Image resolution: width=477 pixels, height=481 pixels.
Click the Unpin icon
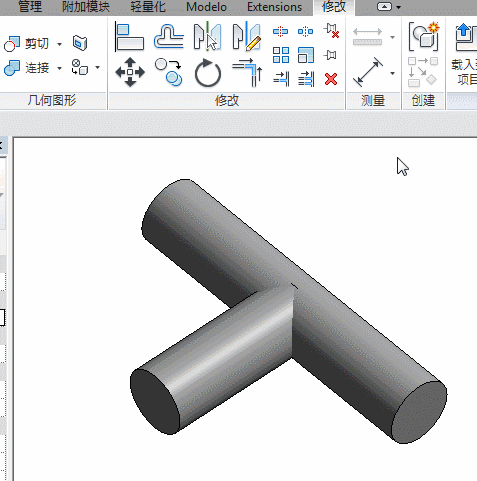[331, 31]
